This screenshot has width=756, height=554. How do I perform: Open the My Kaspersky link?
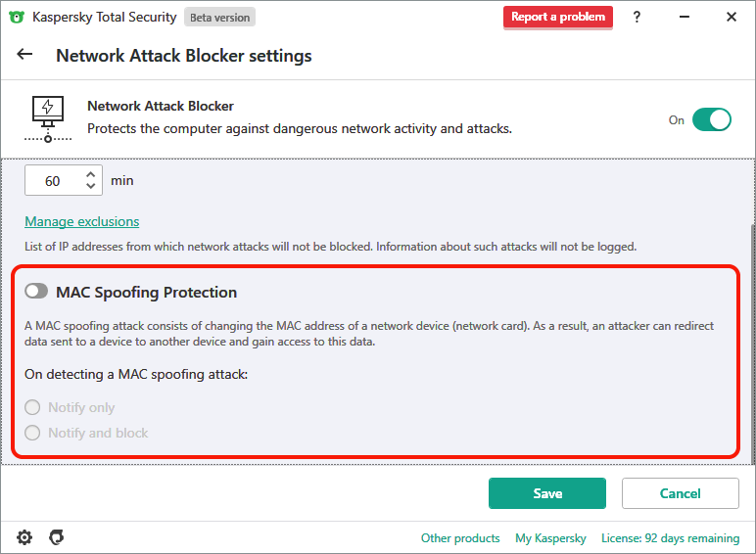(x=550, y=538)
